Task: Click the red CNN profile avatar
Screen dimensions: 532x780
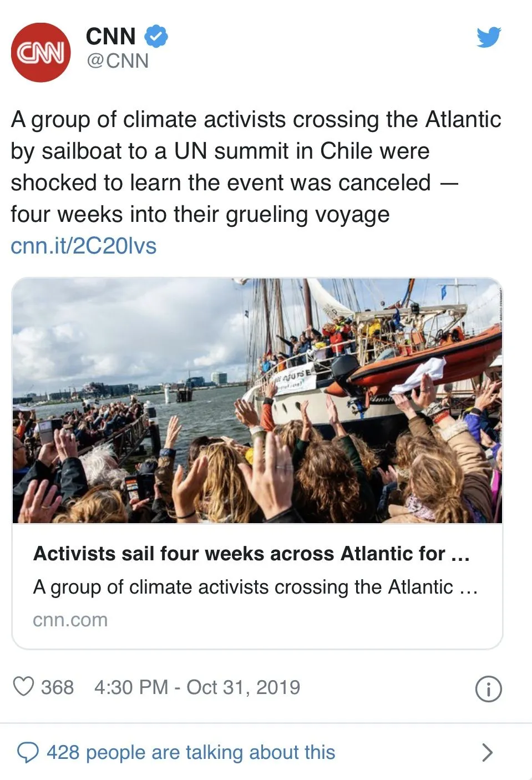Action: (40, 52)
